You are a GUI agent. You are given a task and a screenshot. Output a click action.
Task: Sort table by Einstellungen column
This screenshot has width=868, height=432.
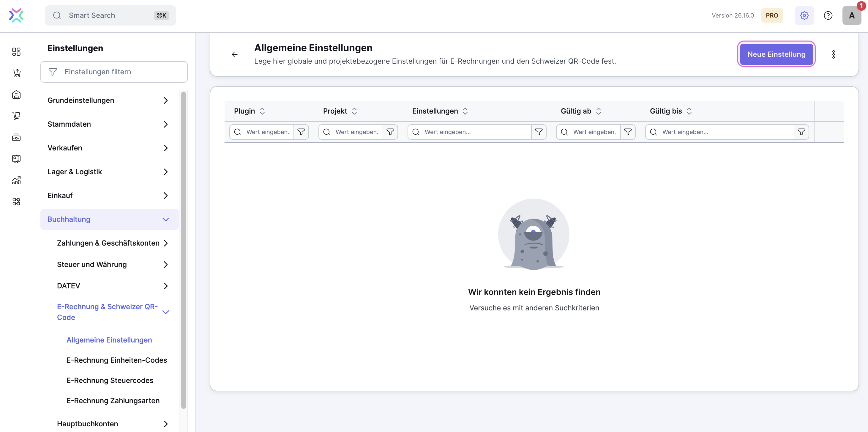pos(465,111)
